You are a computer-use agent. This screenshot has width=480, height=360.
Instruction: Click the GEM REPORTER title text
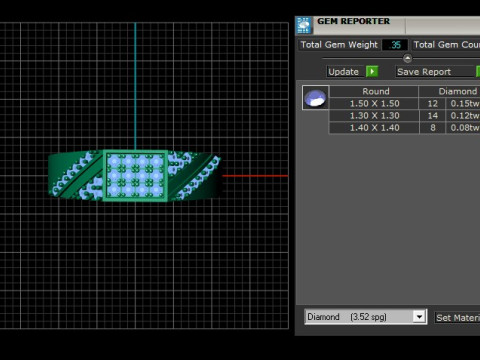pos(353,21)
